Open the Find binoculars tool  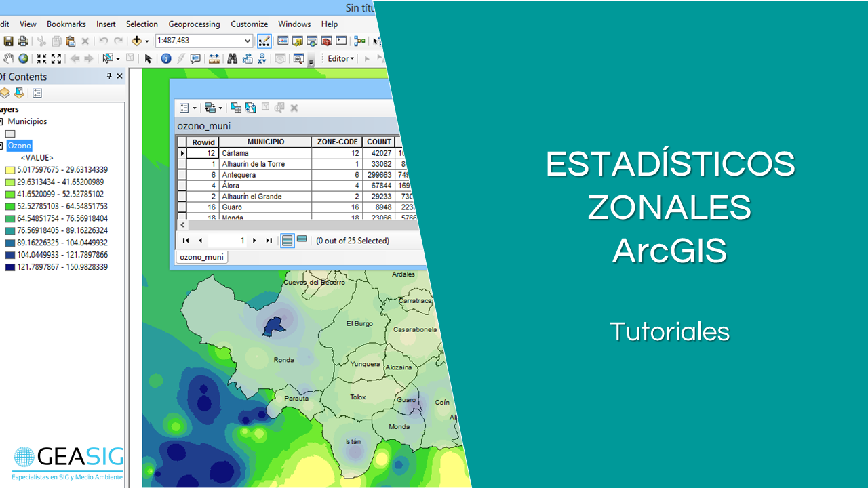coord(232,59)
